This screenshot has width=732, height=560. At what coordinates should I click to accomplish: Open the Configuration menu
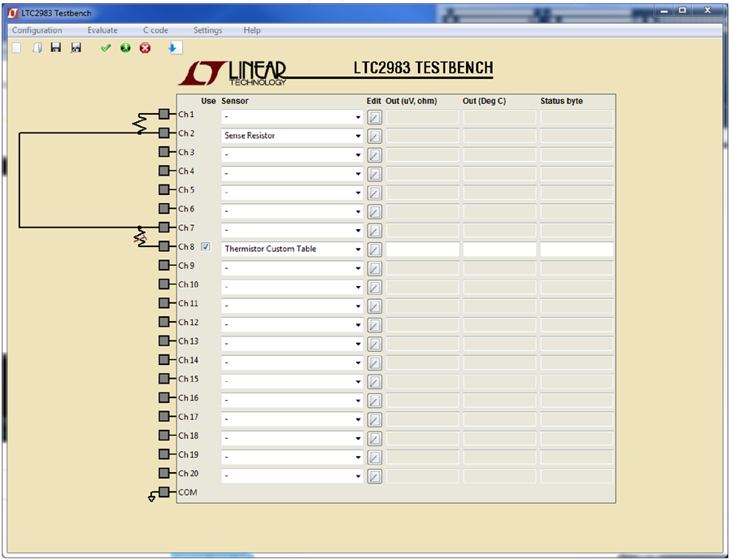click(37, 30)
